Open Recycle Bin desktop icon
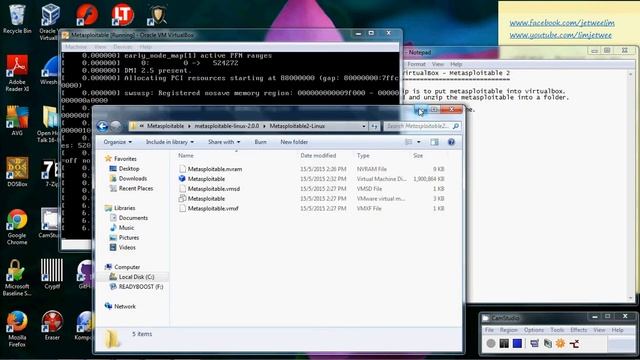 pos(17,19)
